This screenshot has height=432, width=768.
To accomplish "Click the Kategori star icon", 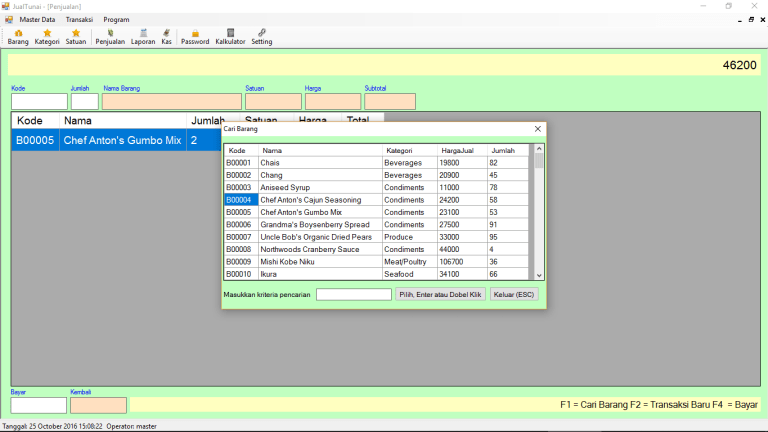I will click(47, 37).
